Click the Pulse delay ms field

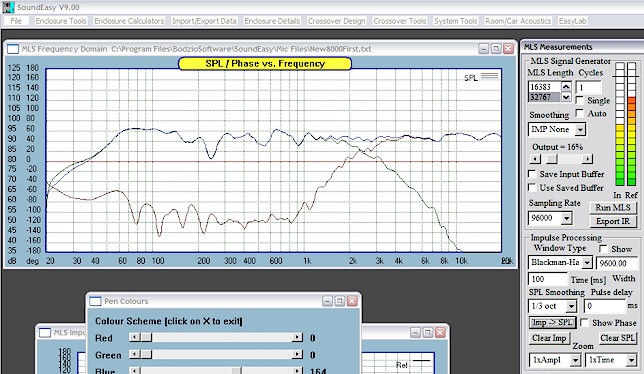605,306
